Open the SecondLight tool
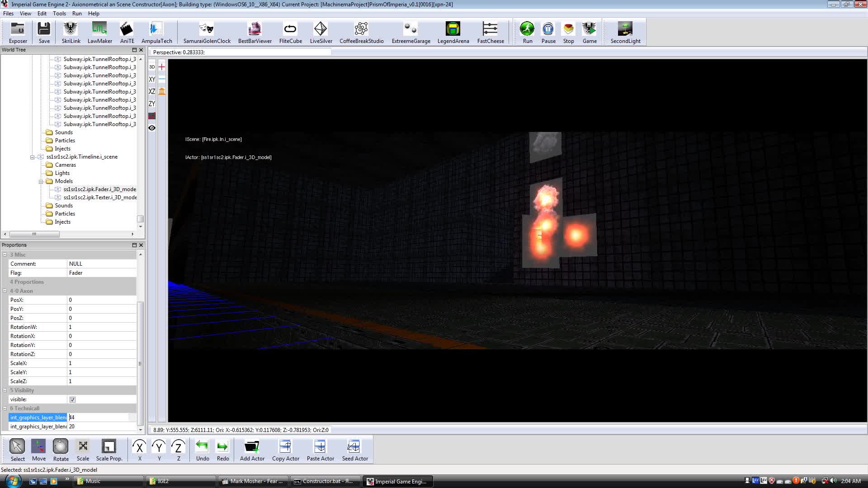Viewport: 868px width, 488px height. pyautogui.click(x=625, y=33)
